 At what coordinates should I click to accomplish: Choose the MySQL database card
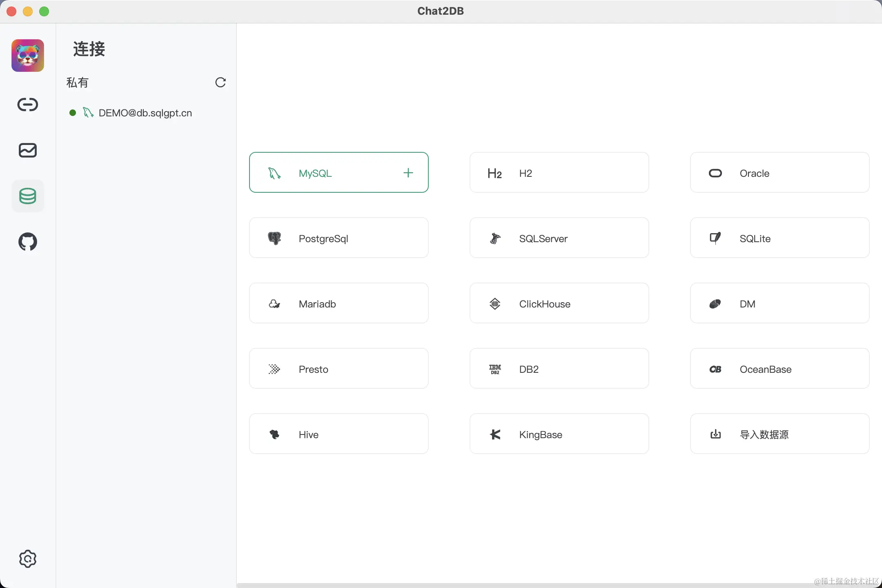click(339, 172)
